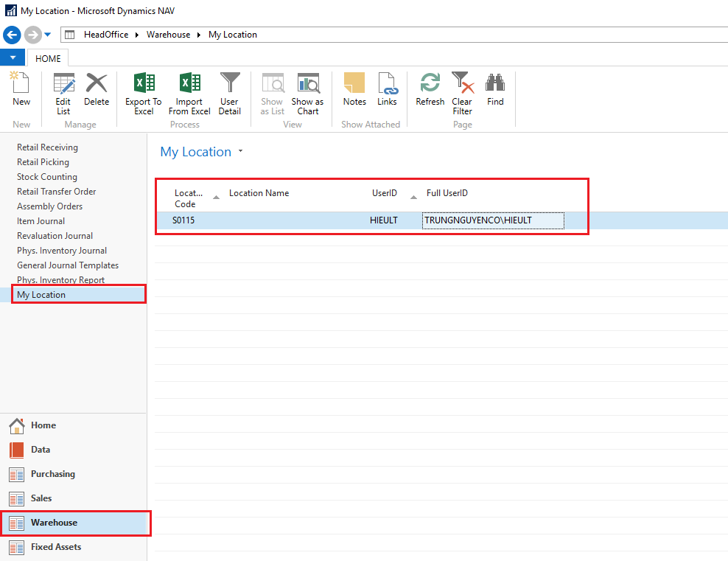Click the Dynamics NAV title icon
The image size is (728, 561).
pyautogui.click(x=10, y=10)
